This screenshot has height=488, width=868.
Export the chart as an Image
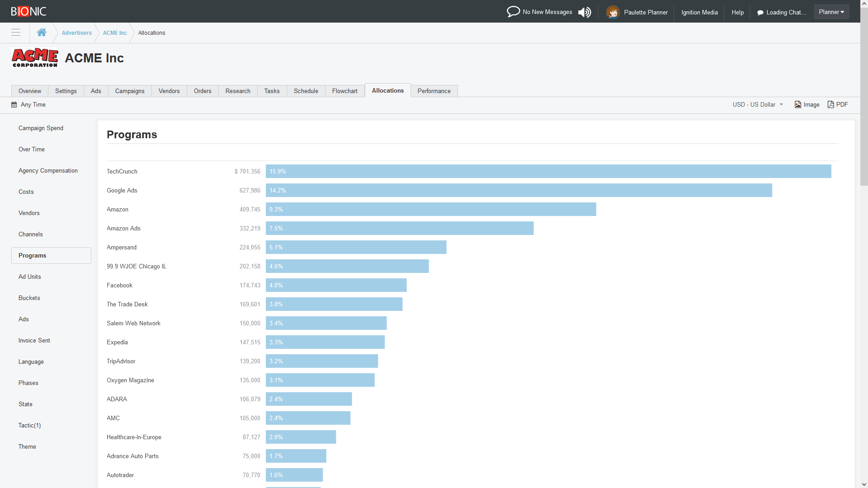[807, 104]
